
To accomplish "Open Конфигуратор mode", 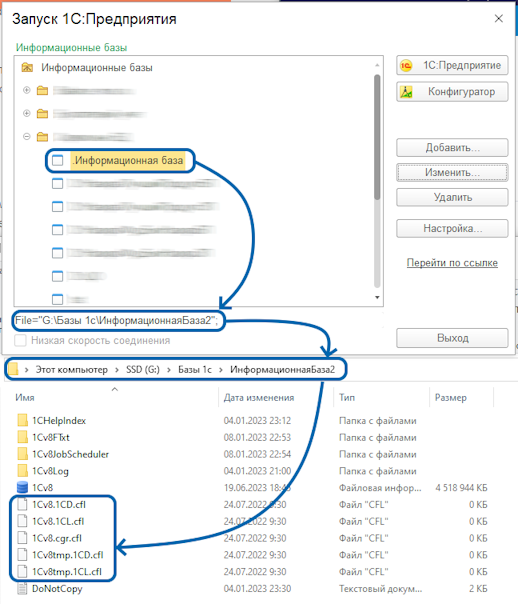I will (452, 92).
